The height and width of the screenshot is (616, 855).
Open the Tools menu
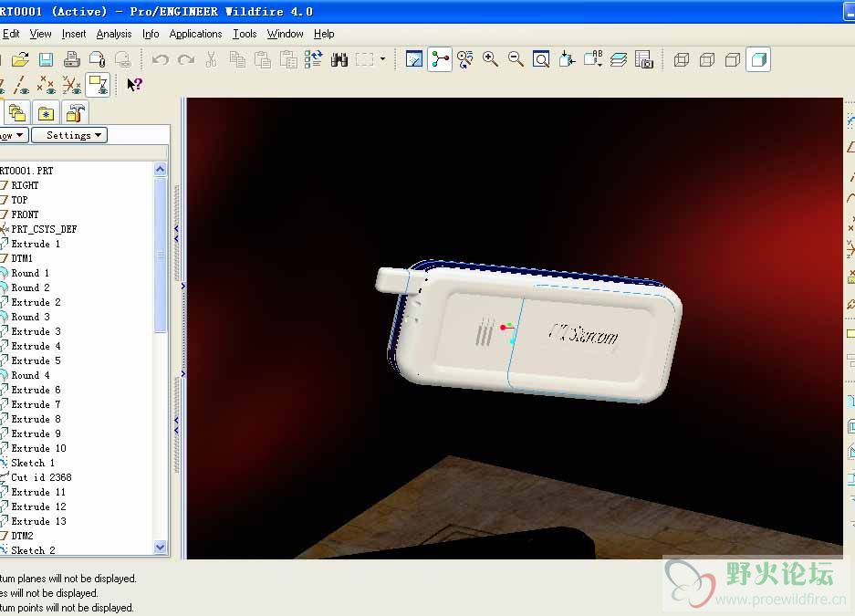point(245,34)
